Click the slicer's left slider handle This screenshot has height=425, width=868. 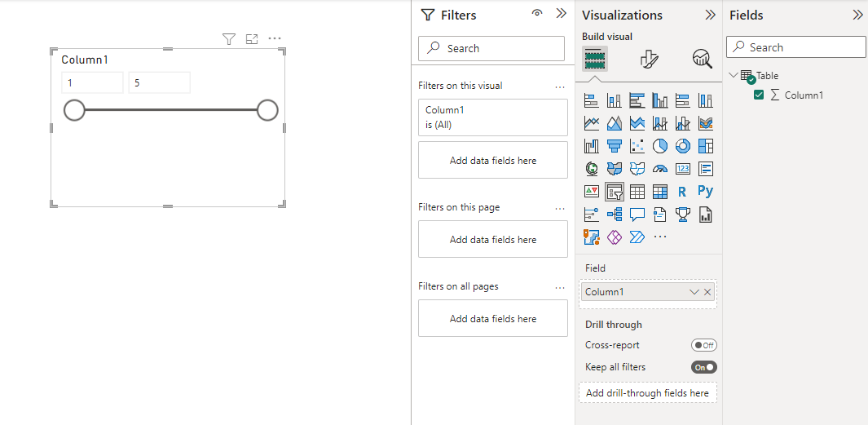coord(74,110)
